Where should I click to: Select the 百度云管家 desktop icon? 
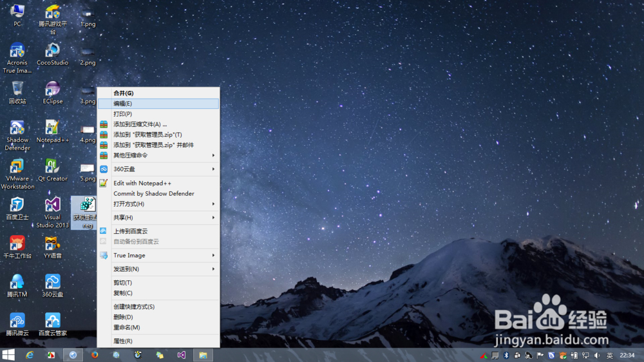tap(53, 325)
